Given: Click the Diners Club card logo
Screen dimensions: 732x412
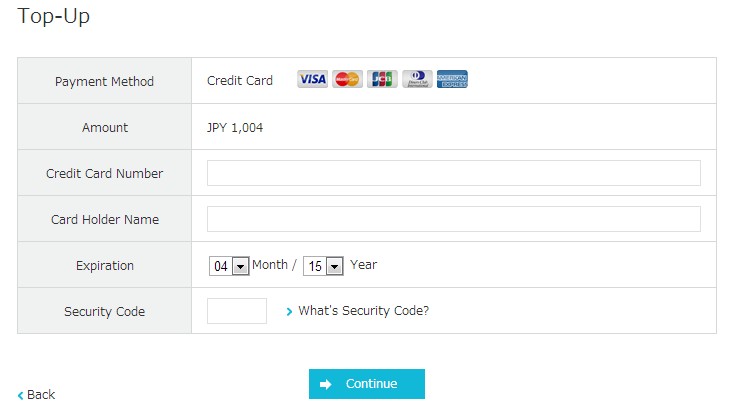Looking at the screenshot, I should (417, 80).
